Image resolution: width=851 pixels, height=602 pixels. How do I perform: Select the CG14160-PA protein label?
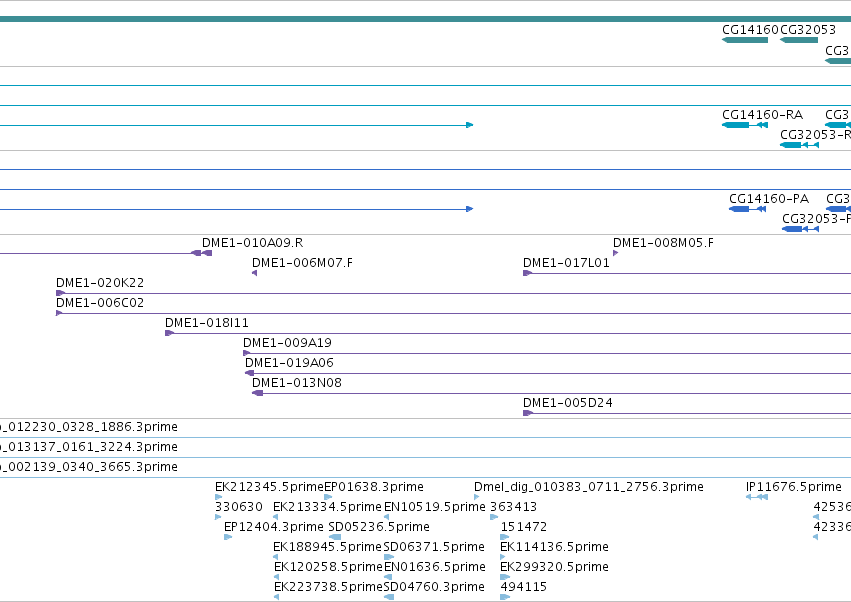coord(769,199)
